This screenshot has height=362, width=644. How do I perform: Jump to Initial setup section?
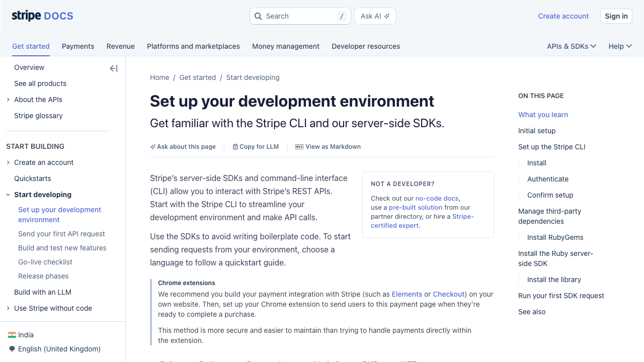point(537,131)
